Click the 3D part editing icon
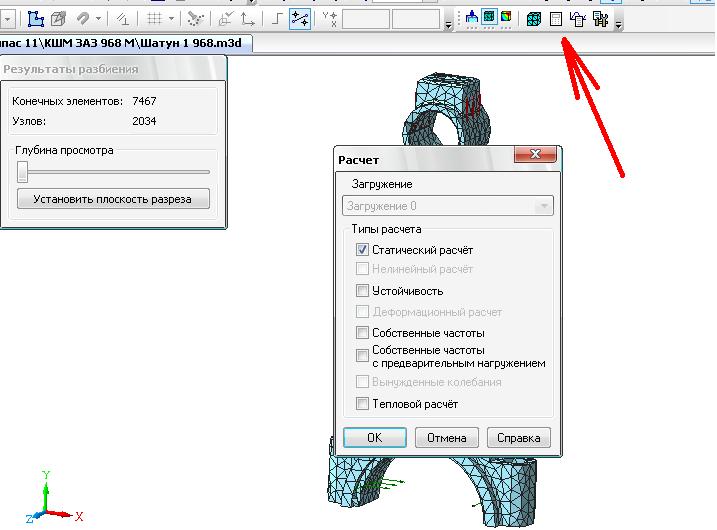This screenshot has width=717, height=530. tap(59, 19)
